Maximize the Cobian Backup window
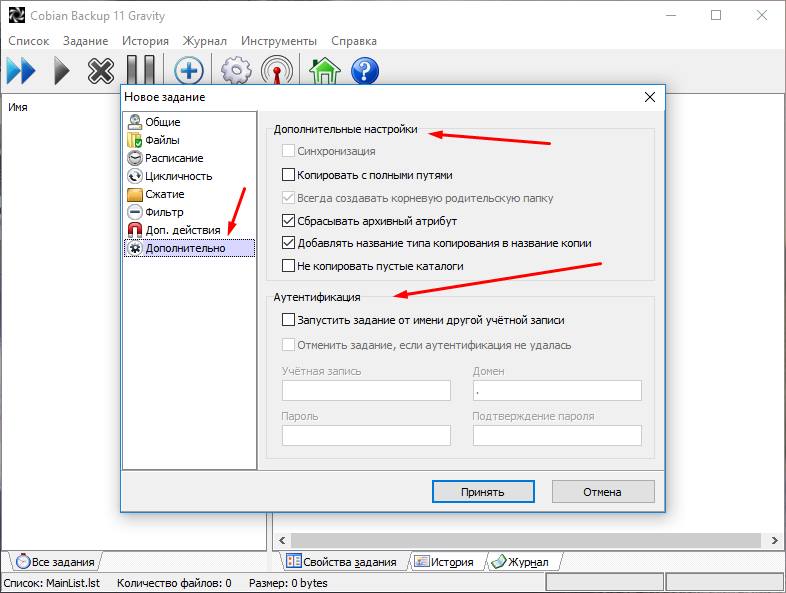Screen dimensions: 786x593 pyautogui.click(x=716, y=16)
